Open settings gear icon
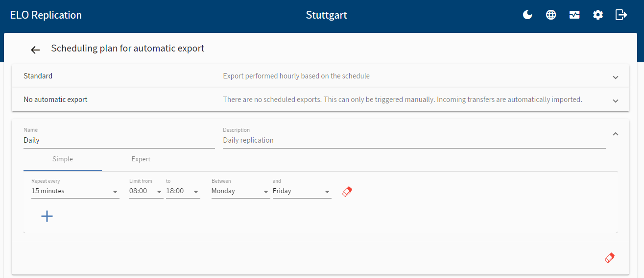This screenshot has width=644, height=278. [x=598, y=15]
